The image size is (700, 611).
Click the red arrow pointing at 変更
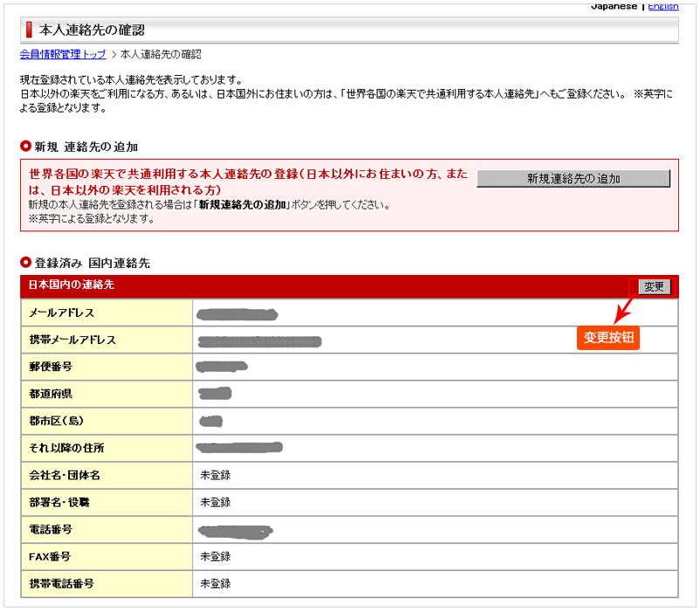[x=625, y=310]
